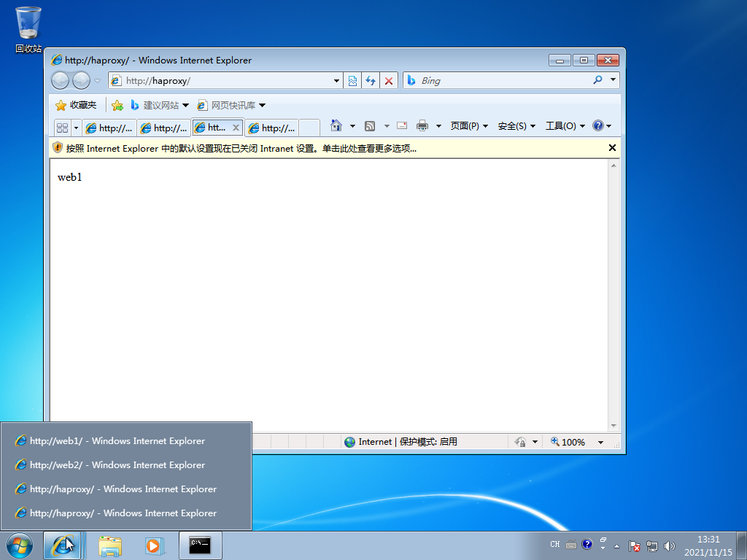The height and width of the screenshot is (560, 747).
Task: Select http://web1/ window from taskbar list
Action: click(117, 441)
